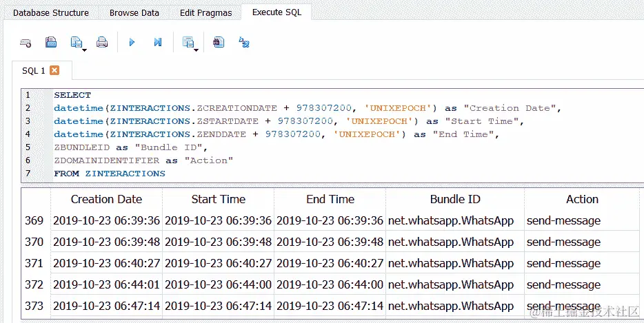Screen dimensions: 644x323
Task: Click ZDOMAINIDENTIFIER as "Action" line
Action: tap(143, 161)
